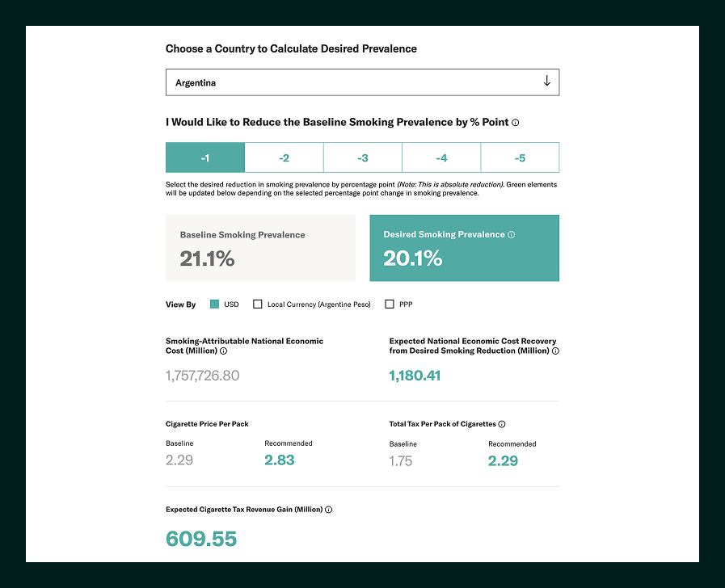Open the Expected National Economic Cost Recovery info icon
This screenshot has height=588, width=725.
pyautogui.click(x=554, y=351)
